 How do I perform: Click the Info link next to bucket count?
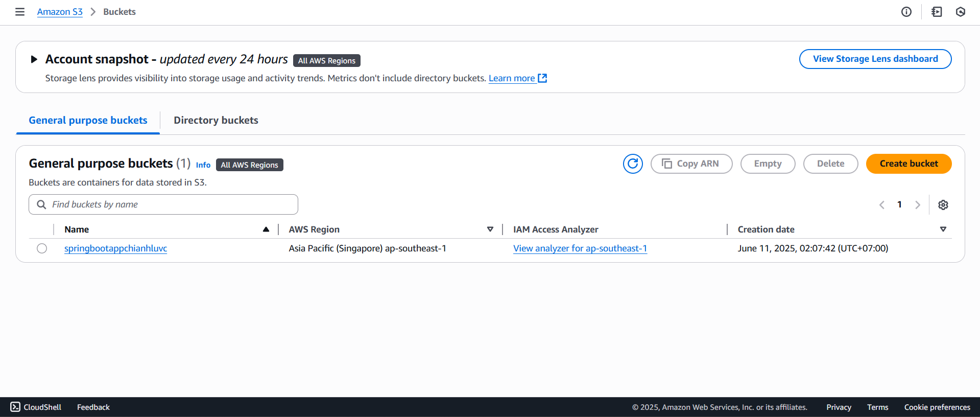pyautogui.click(x=203, y=165)
